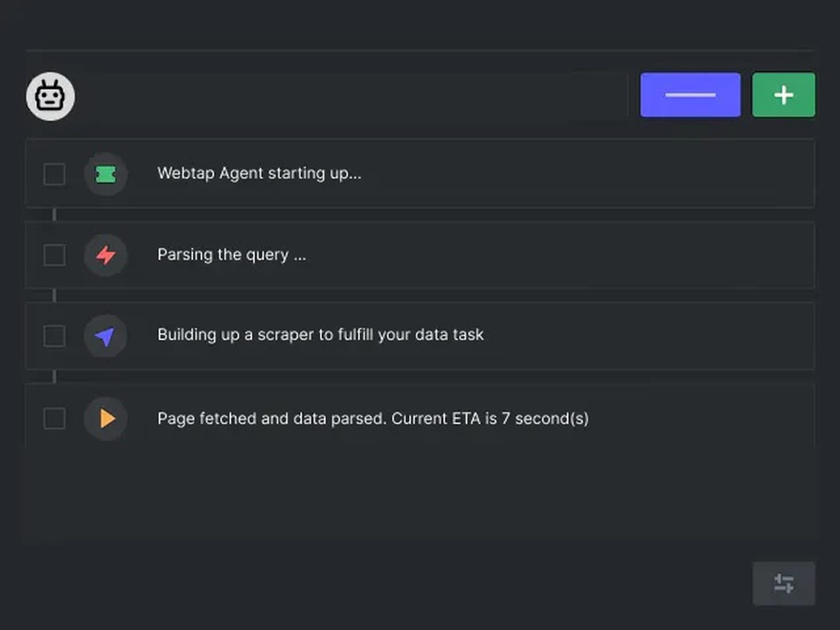Viewport: 840px width, 630px height.
Task: Open the settings sliders icon bottom right
Action: pos(783,583)
